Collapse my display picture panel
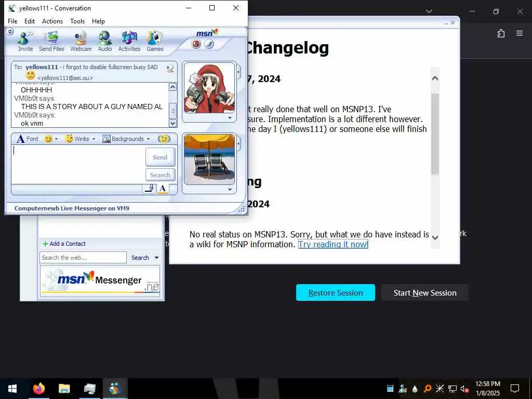The height and width of the screenshot is (399, 532). 239,144
